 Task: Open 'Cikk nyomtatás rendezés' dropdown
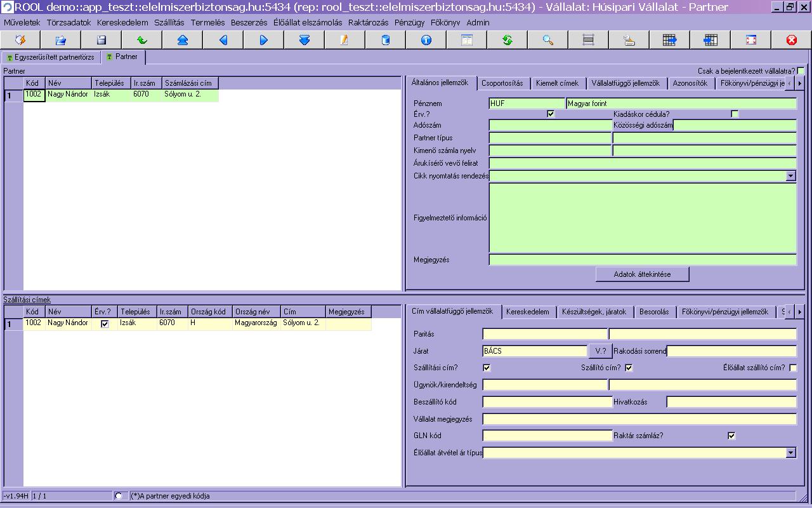[x=791, y=176]
